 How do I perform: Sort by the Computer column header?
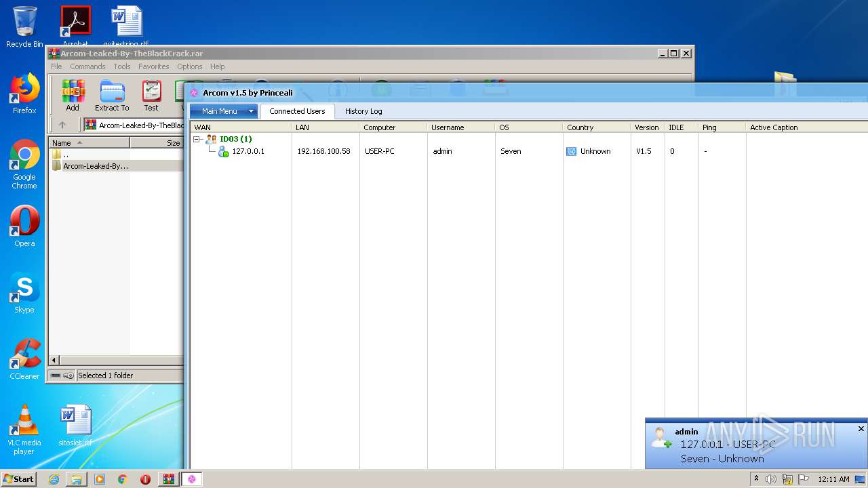pyautogui.click(x=393, y=127)
